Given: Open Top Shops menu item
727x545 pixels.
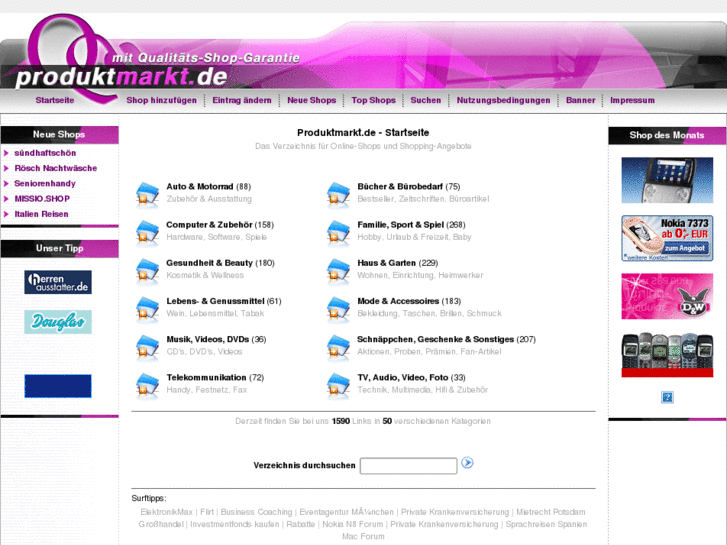Looking at the screenshot, I should click(373, 100).
